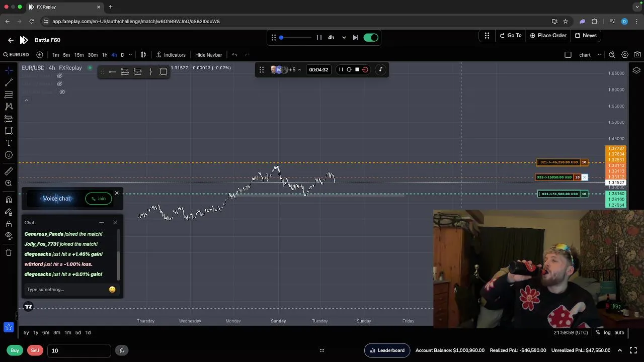Open the Leaderboard

click(387, 350)
